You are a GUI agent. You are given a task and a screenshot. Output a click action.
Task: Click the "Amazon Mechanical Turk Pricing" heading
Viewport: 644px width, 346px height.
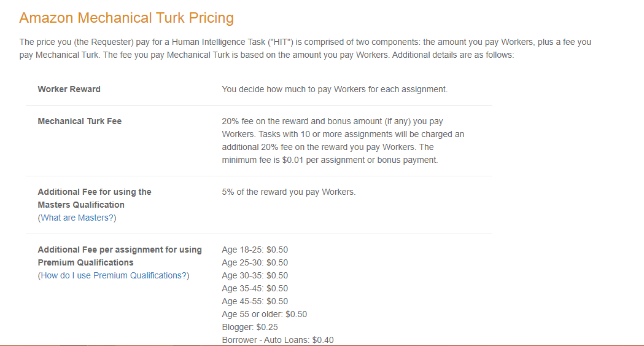(x=126, y=18)
